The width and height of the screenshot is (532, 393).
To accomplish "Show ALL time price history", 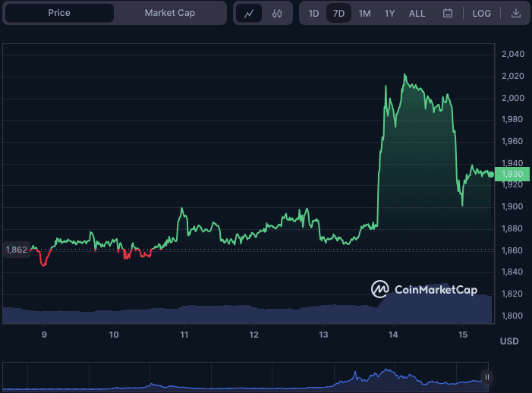I will click(417, 13).
